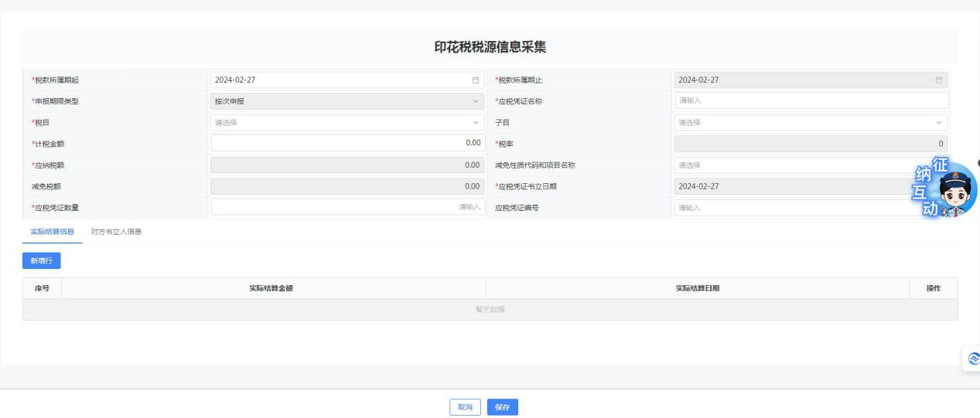Open calendar icon in 税款所属期起 field

(476, 80)
